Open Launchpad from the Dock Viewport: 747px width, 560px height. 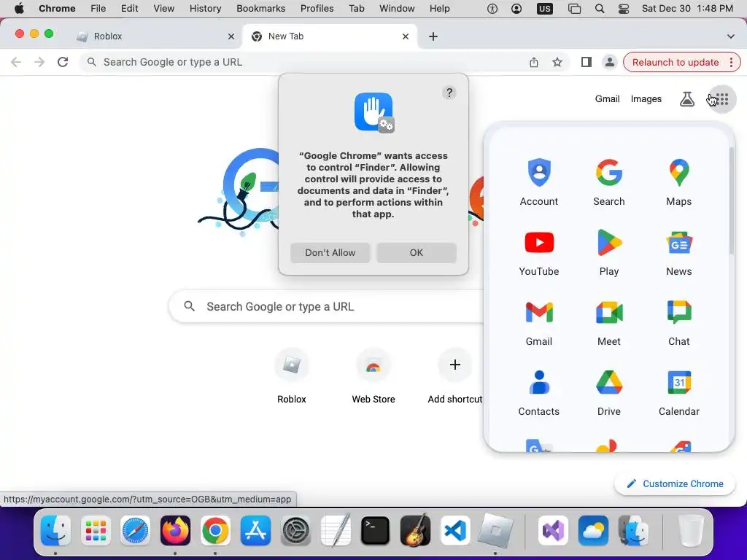(96, 531)
